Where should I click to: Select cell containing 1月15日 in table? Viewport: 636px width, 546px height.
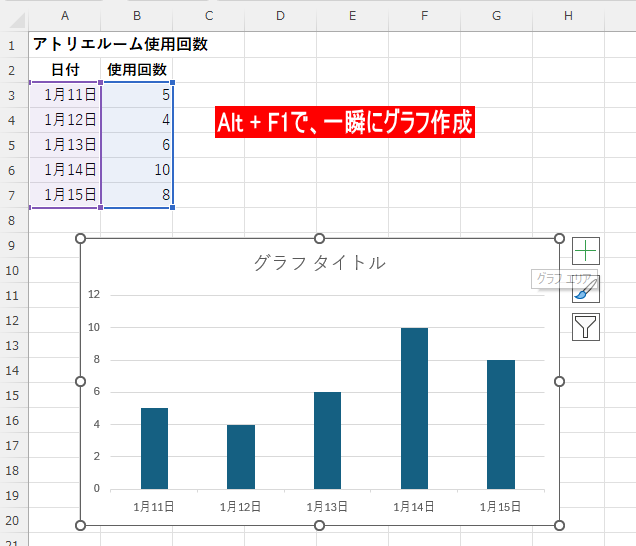click(65, 195)
